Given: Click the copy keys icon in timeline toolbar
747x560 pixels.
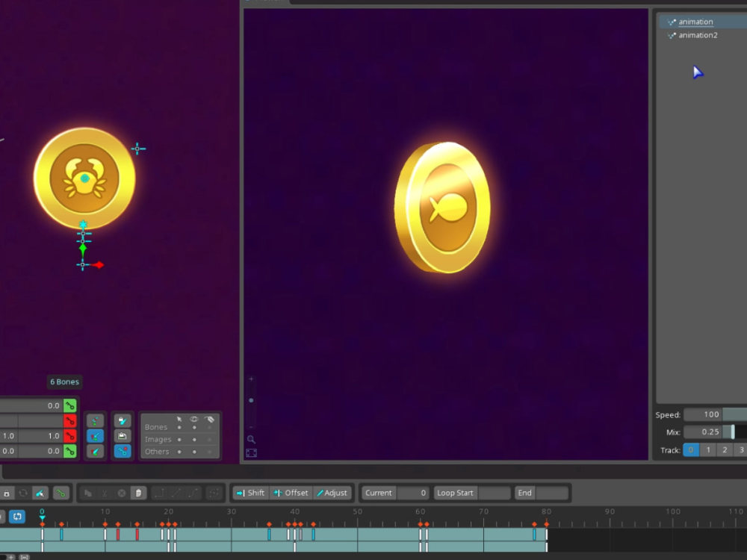Looking at the screenshot, I should 88,494.
